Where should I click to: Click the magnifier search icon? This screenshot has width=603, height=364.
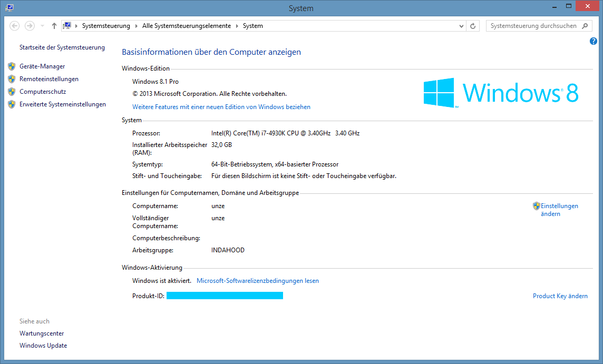[x=585, y=26]
